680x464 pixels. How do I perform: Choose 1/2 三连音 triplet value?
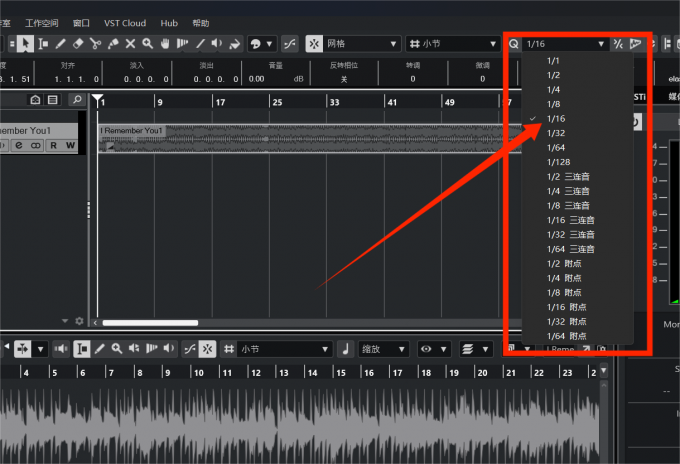(577, 177)
